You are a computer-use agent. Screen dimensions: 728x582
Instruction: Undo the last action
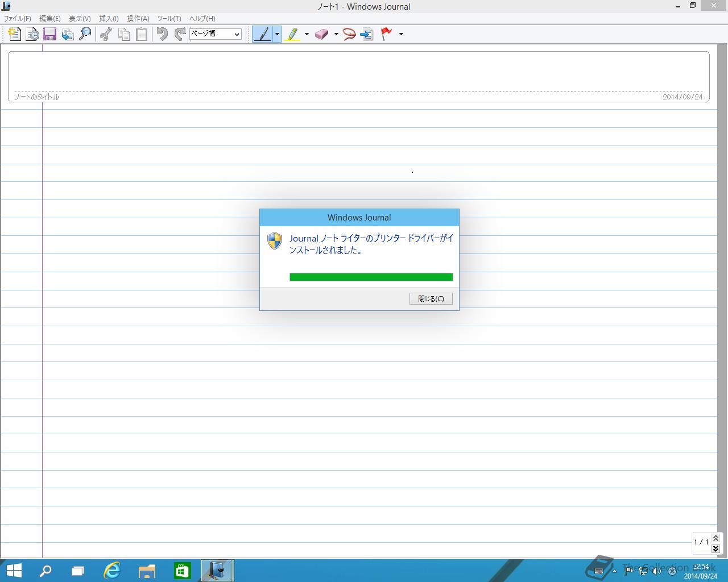coord(162,34)
